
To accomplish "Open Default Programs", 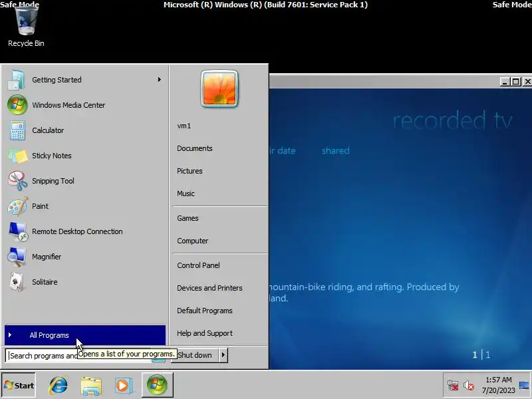I will [x=205, y=311].
